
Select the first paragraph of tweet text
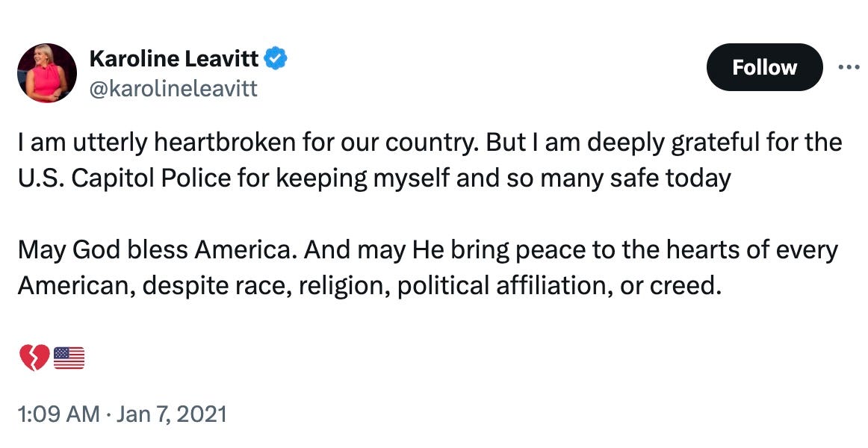430,158
